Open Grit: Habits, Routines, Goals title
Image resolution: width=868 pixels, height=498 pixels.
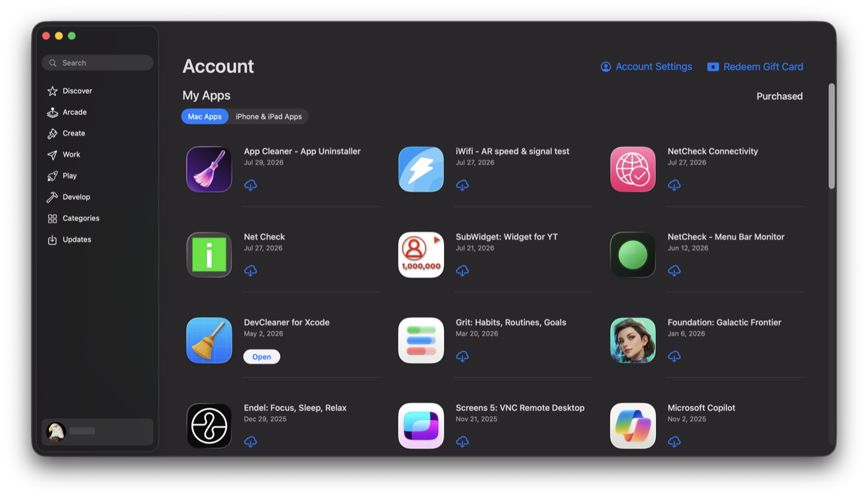pos(511,322)
